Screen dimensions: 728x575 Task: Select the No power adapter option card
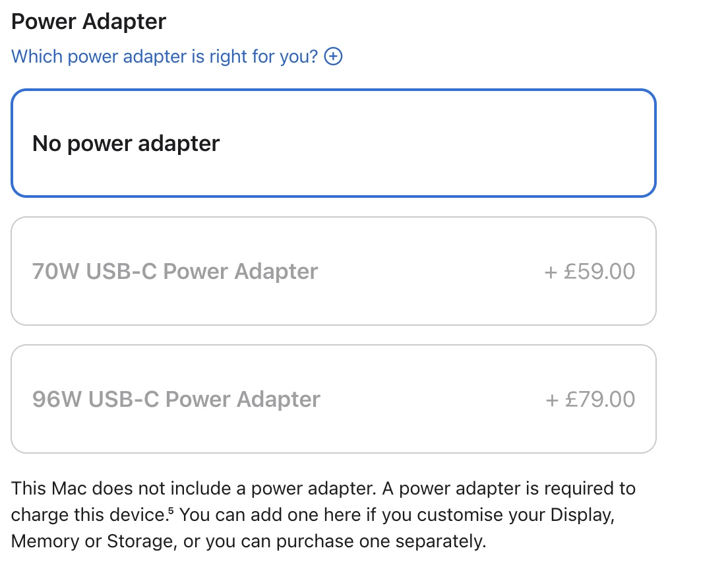(333, 143)
